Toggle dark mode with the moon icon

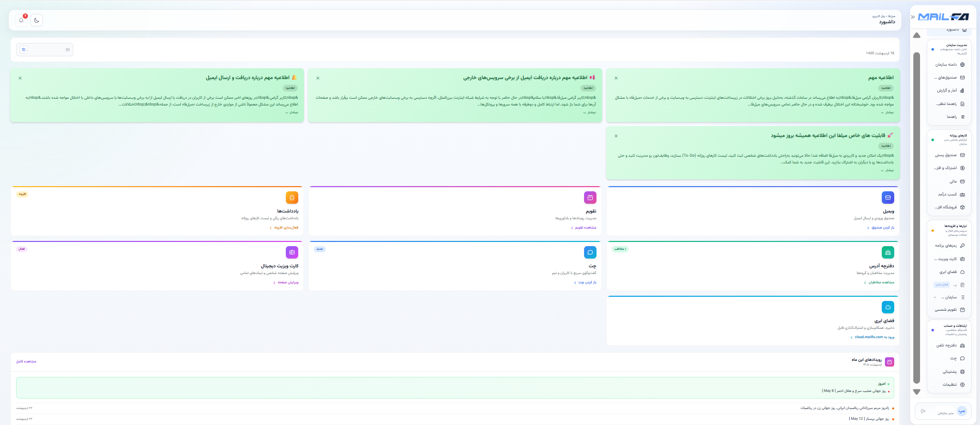(x=37, y=20)
